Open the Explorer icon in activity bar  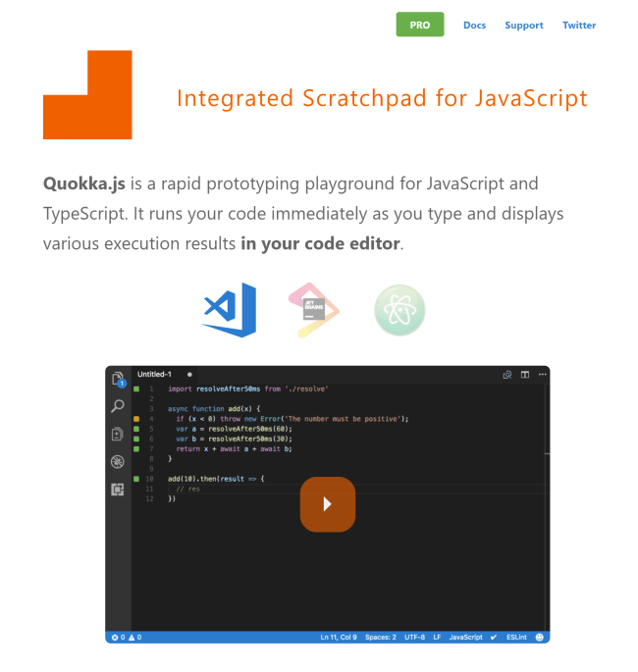[x=118, y=380]
